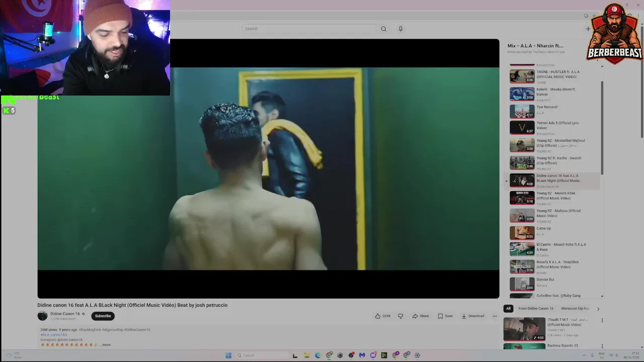Open #RapMaghreb hashtag link
This screenshot has width=644, height=362.
pyautogui.click(x=90, y=330)
